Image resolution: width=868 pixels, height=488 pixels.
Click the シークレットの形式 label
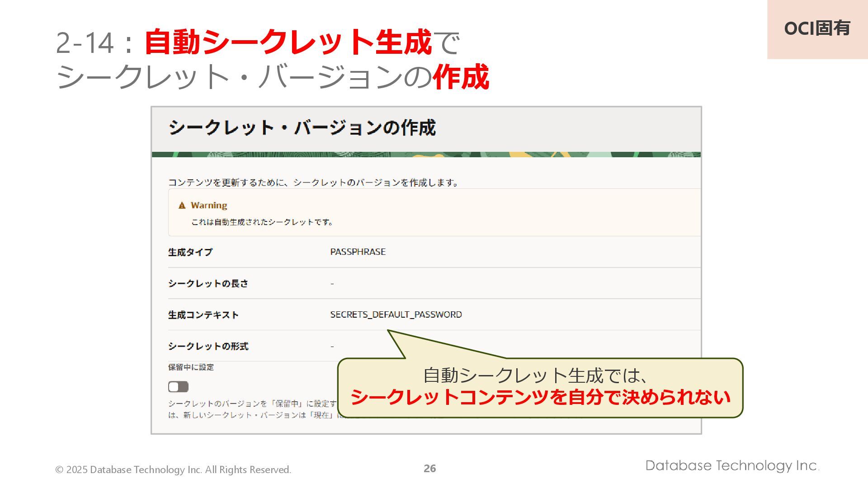tap(208, 346)
